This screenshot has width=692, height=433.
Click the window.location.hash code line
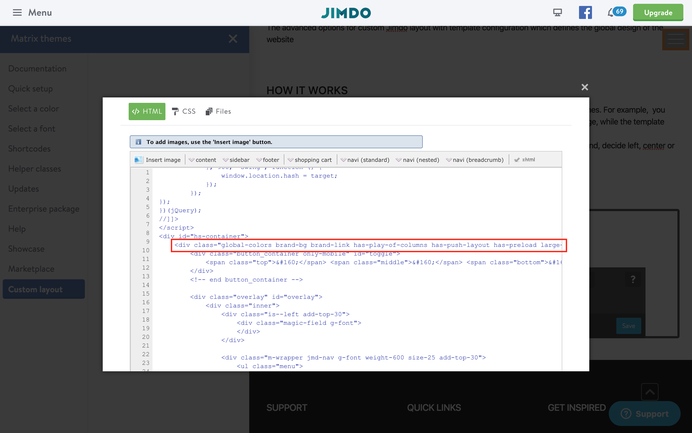[x=279, y=176]
